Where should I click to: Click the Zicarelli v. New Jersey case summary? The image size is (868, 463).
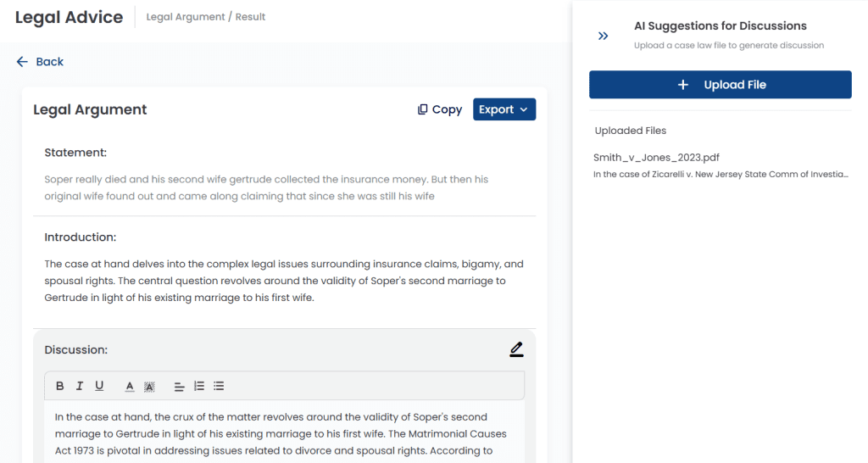click(721, 174)
